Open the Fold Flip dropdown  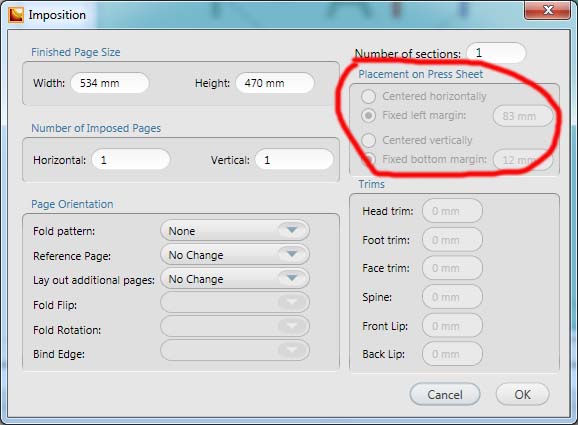point(235,303)
